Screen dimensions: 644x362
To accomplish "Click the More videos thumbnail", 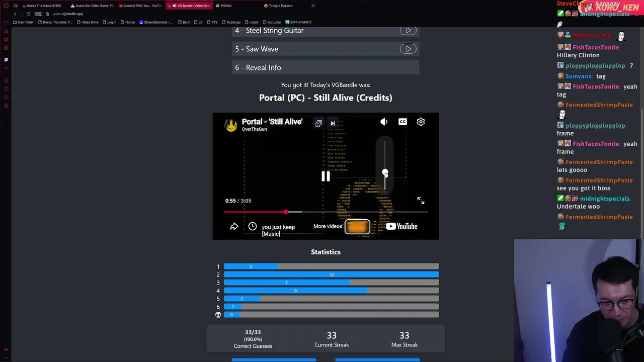I will 357,227.
